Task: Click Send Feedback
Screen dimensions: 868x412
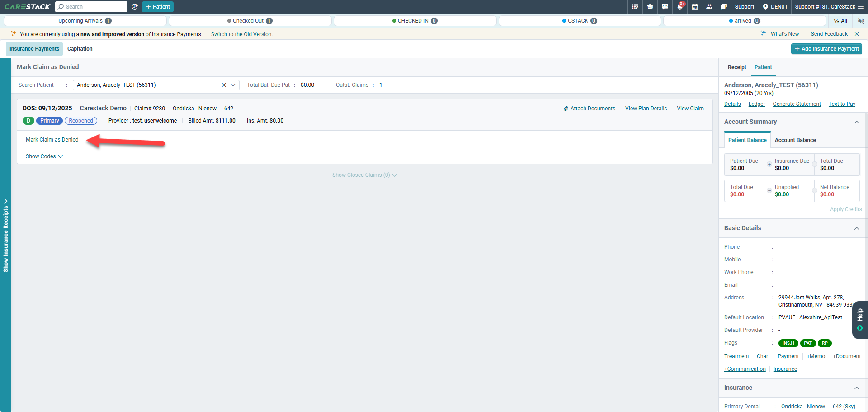Action: click(829, 34)
